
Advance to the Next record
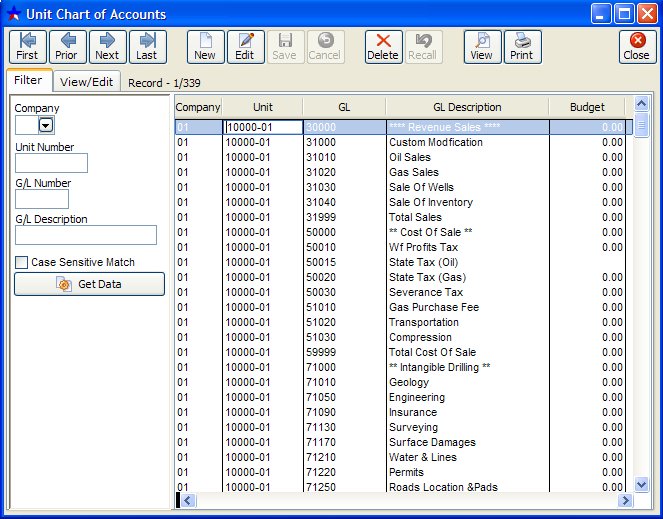pos(107,47)
